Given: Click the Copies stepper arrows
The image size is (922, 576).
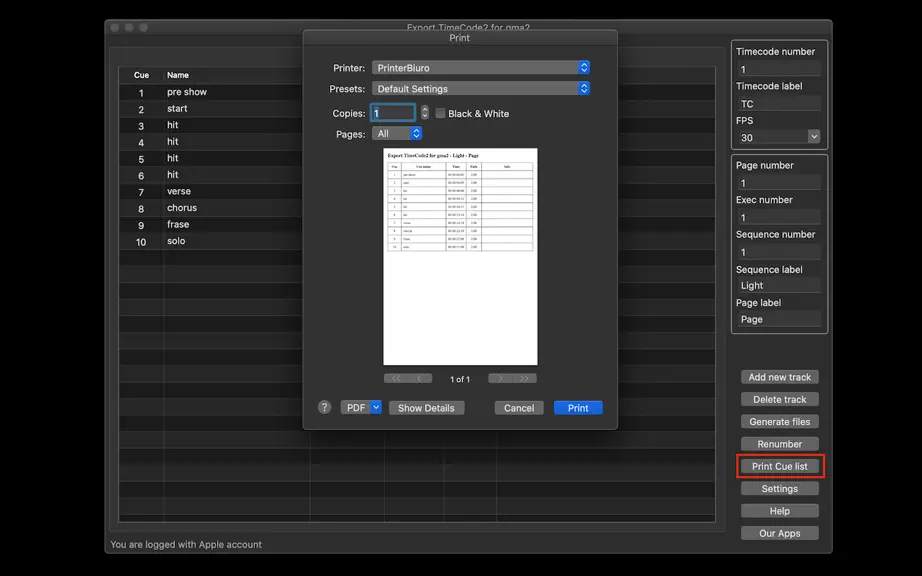Looking at the screenshot, I should point(425,113).
